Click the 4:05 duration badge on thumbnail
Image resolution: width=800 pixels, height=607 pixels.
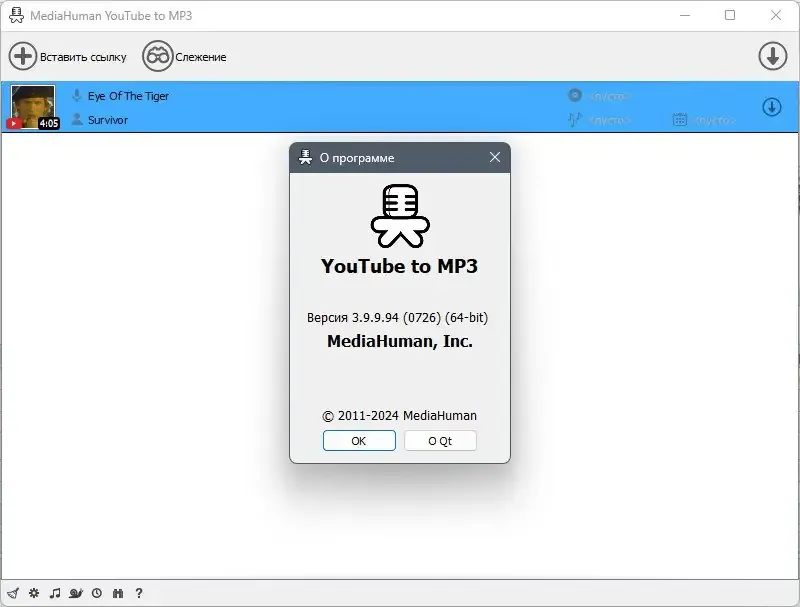48,123
